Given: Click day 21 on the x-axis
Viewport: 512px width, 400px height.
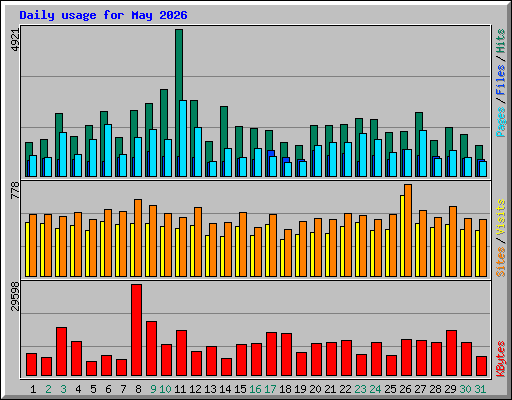Looking at the screenshot, I should click(330, 389).
